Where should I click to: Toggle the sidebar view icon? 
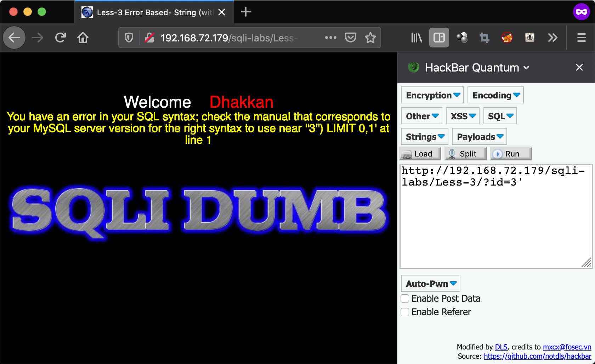pos(439,38)
